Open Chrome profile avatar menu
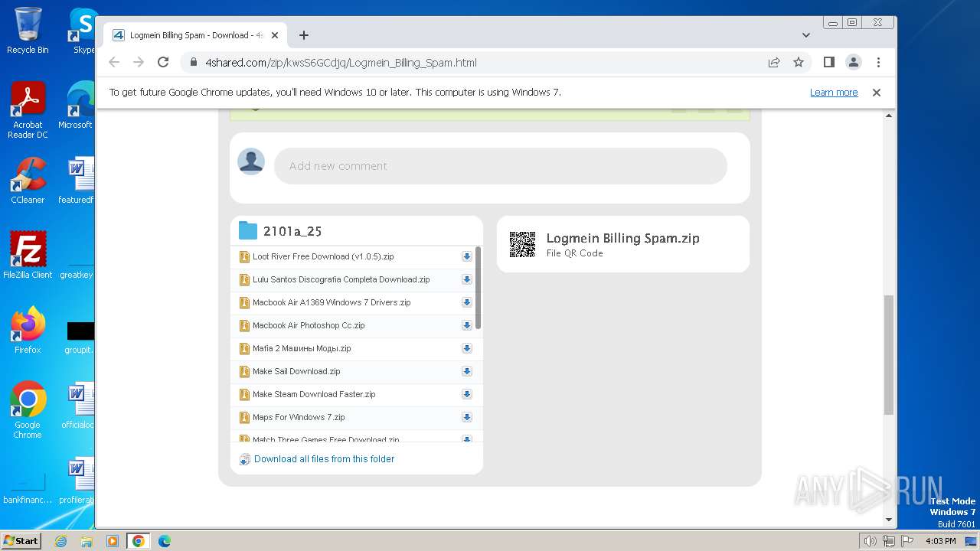980x551 pixels. pos(854,62)
